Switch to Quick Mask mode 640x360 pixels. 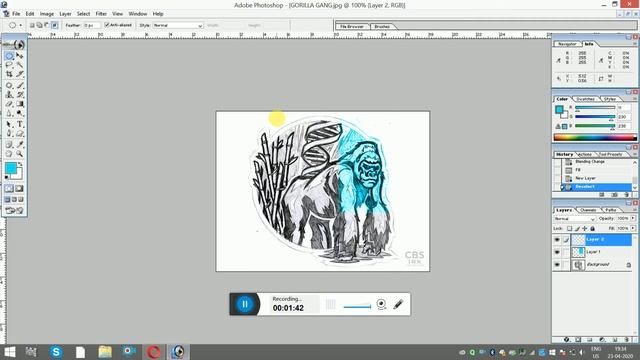tap(19, 189)
